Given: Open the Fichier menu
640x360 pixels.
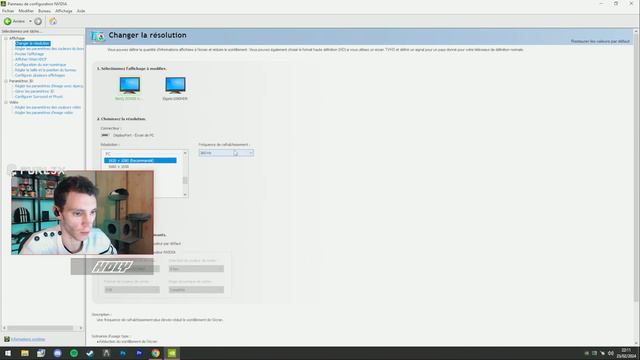Looking at the screenshot, I should 8,11.
